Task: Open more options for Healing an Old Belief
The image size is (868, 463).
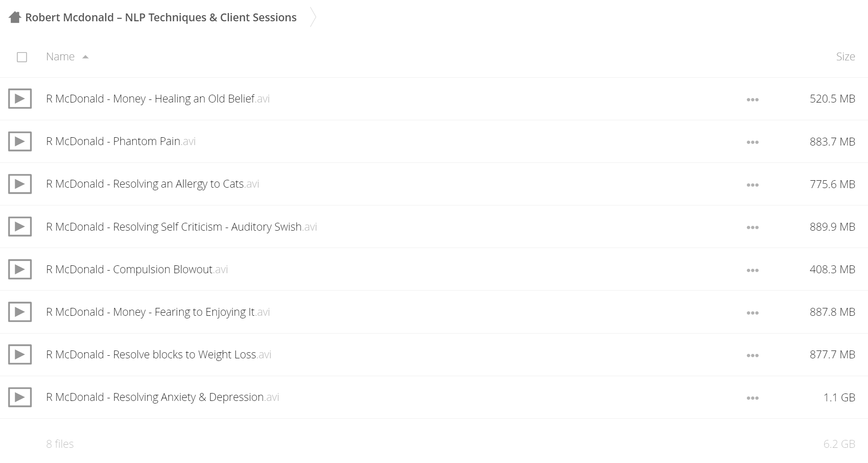Action: click(x=752, y=99)
